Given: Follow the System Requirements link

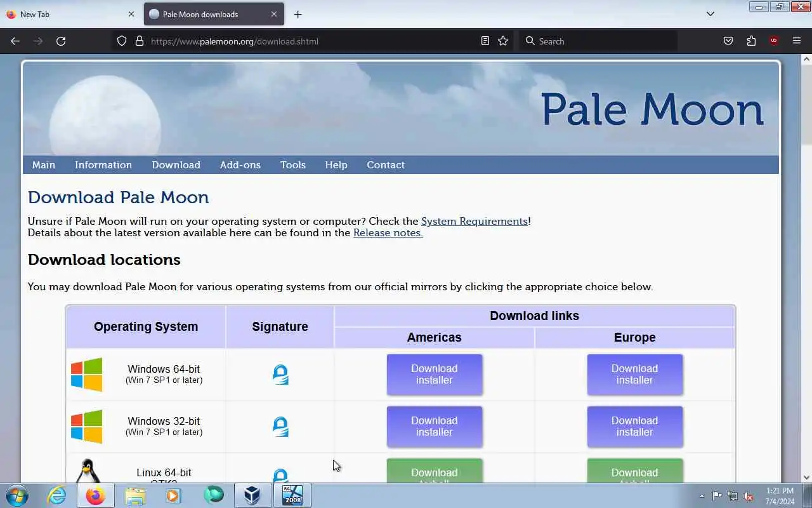Looking at the screenshot, I should point(475,221).
